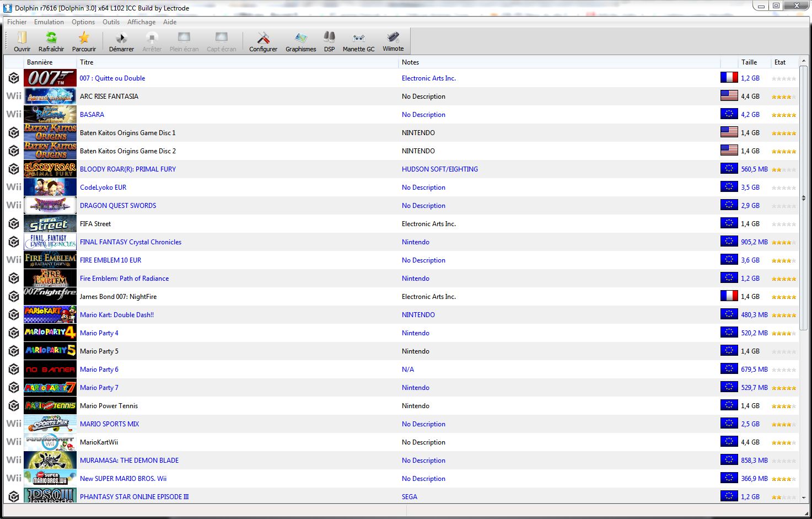Select BASARA game title
Viewport: 812px width, 519px height.
(x=92, y=115)
